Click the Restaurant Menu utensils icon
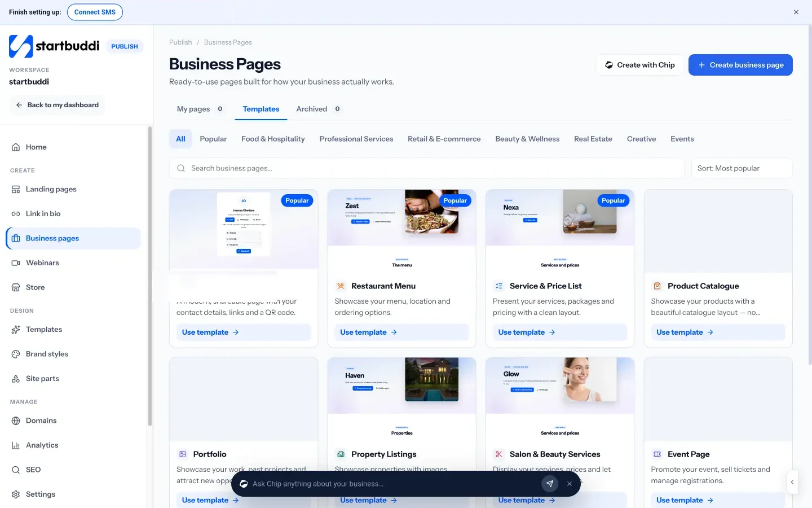Viewport: 812px width, 508px height. (x=341, y=286)
